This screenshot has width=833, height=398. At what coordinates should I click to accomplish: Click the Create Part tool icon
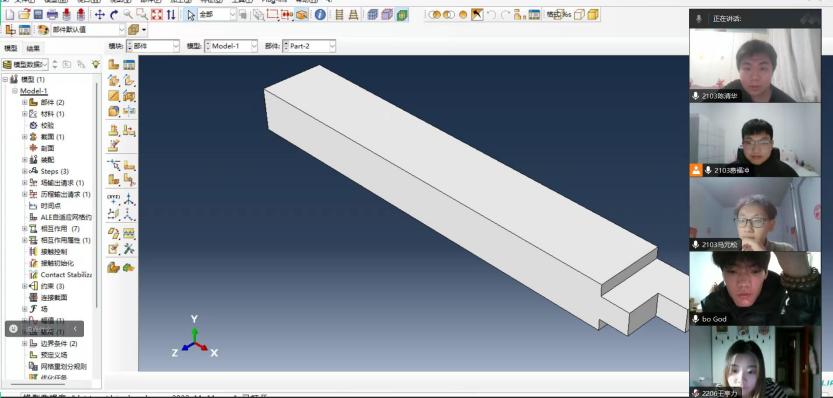pyautogui.click(x=114, y=65)
